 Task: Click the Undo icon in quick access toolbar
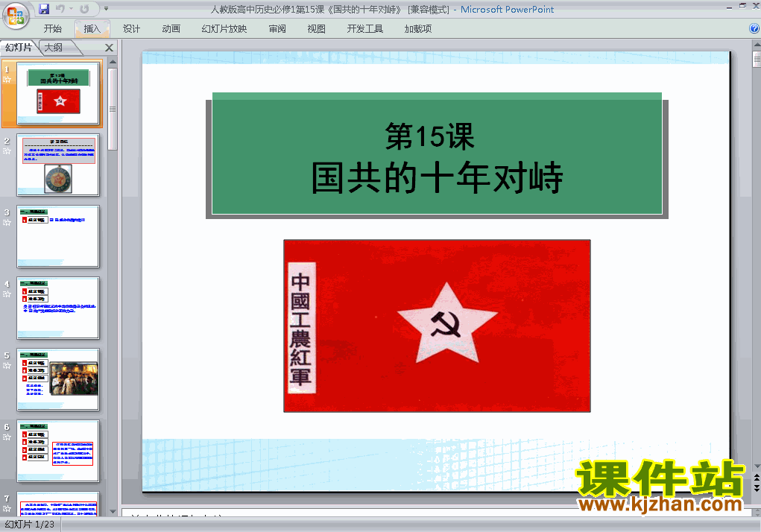tap(60, 9)
